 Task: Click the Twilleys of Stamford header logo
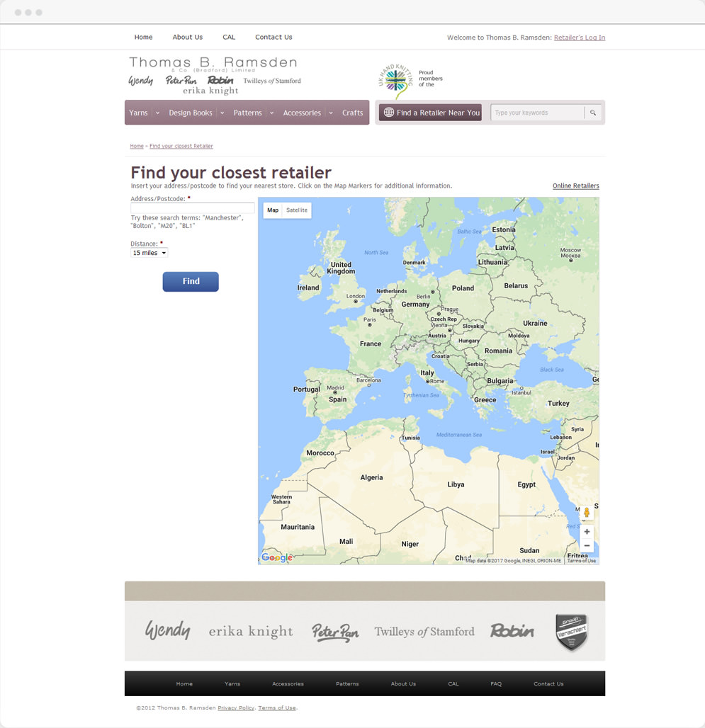(272, 81)
